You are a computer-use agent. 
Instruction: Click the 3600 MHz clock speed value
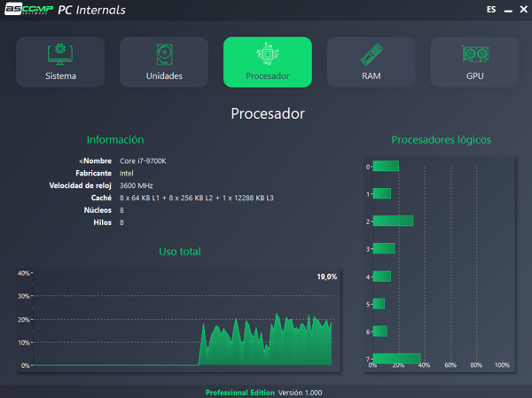point(136,185)
